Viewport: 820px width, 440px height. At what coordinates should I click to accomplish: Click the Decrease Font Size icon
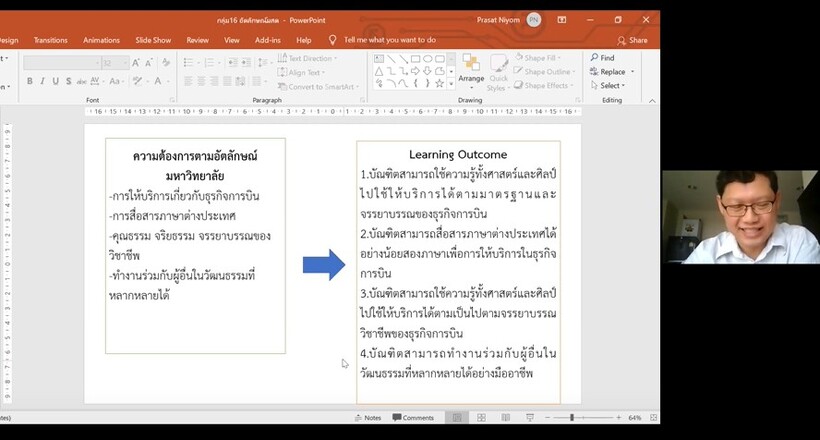point(149,63)
